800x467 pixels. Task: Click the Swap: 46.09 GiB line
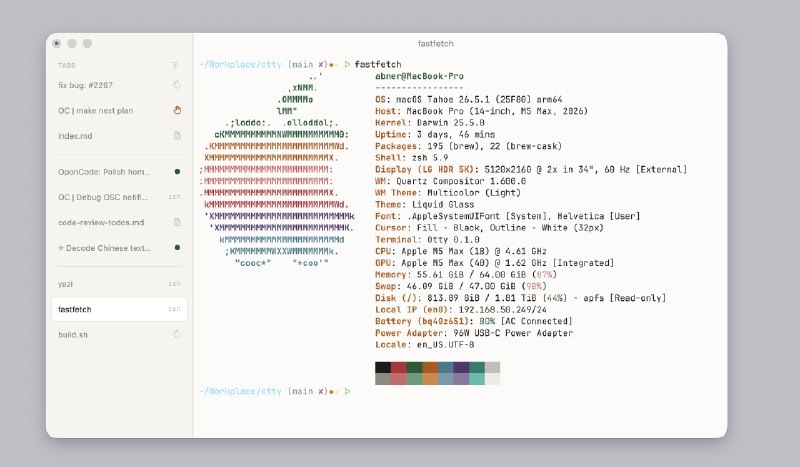tap(461, 287)
